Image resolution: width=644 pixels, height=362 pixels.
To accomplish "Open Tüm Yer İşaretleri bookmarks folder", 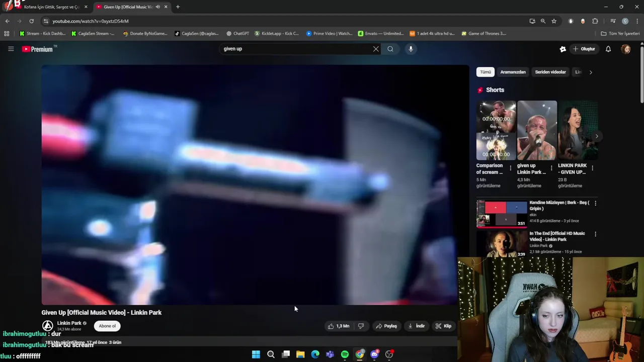I will pyautogui.click(x=620, y=34).
